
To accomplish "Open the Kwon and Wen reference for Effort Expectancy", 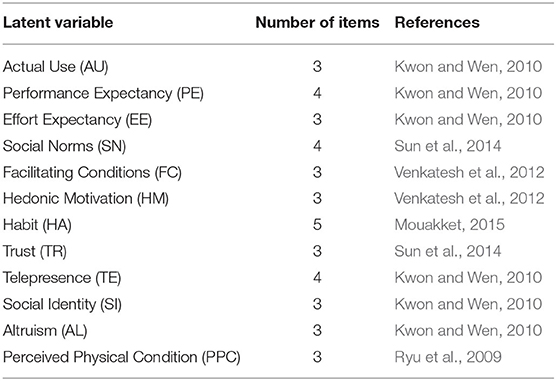I will tap(468, 120).
